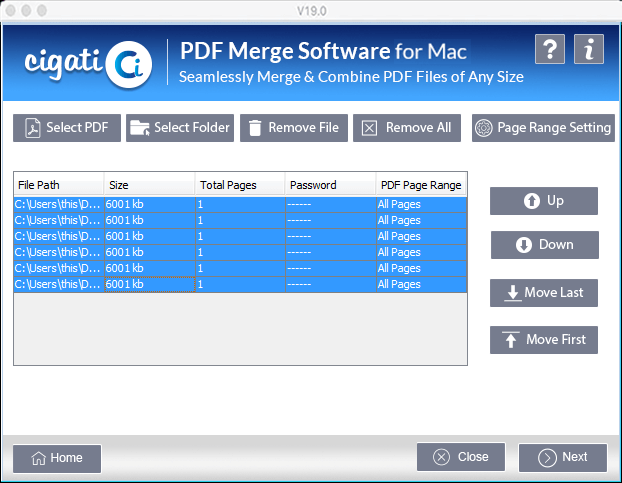Select the second row's file path cell
Image resolution: width=622 pixels, height=483 pixels.
click(59, 220)
